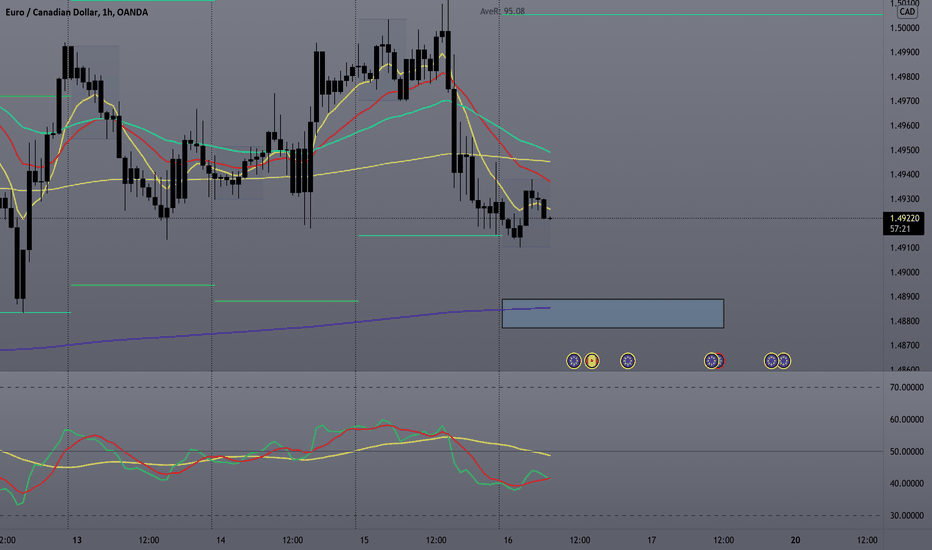
Task: Click the AveR: 95.08 indicator label
Action: coord(502,11)
